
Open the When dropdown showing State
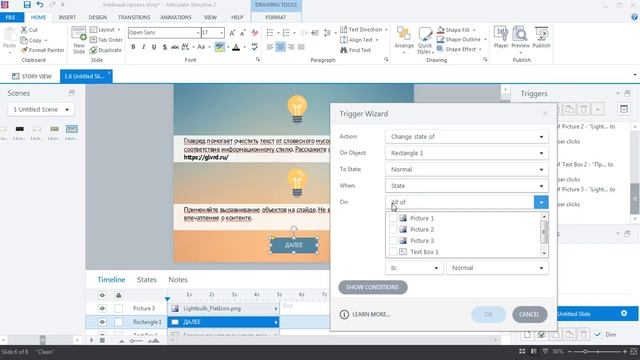pyautogui.click(x=467, y=186)
